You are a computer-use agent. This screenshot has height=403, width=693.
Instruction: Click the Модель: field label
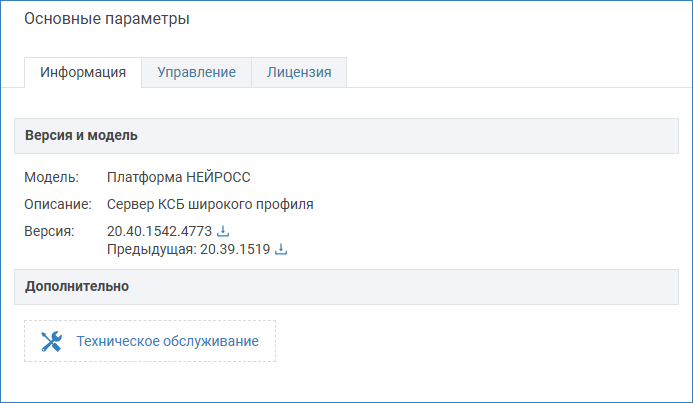tap(51, 177)
